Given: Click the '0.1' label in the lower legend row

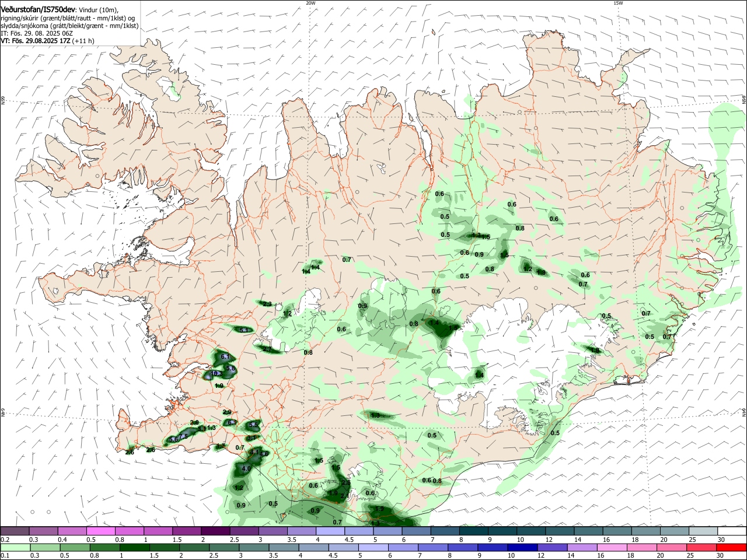Looking at the screenshot, I should tap(5, 556).
